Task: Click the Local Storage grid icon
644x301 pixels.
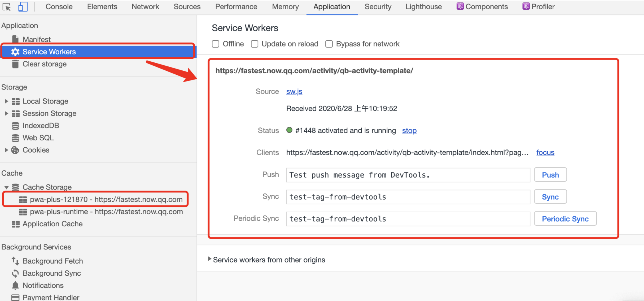Action: coord(16,101)
